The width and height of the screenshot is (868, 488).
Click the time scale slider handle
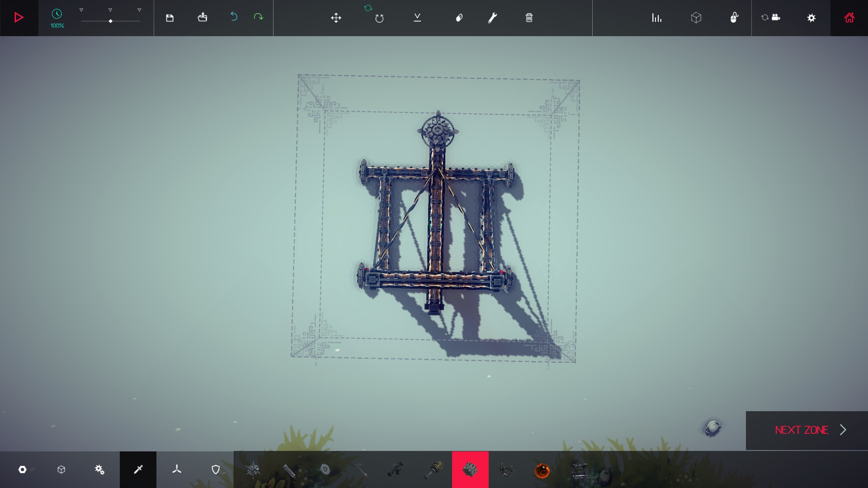pos(111,21)
